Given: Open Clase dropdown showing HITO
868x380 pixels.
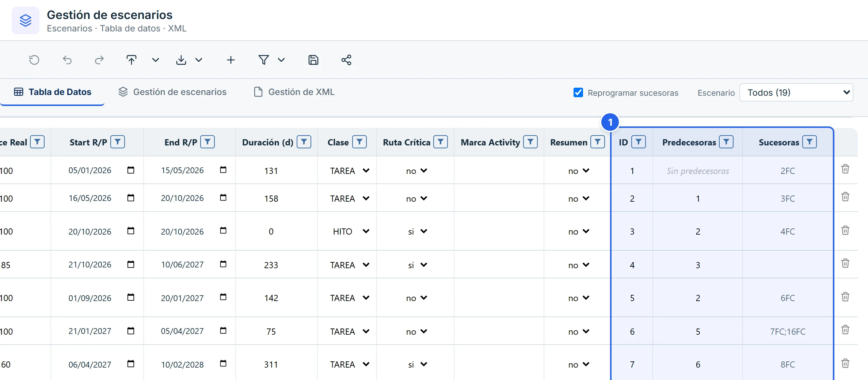Looking at the screenshot, I should coord(349,231).
